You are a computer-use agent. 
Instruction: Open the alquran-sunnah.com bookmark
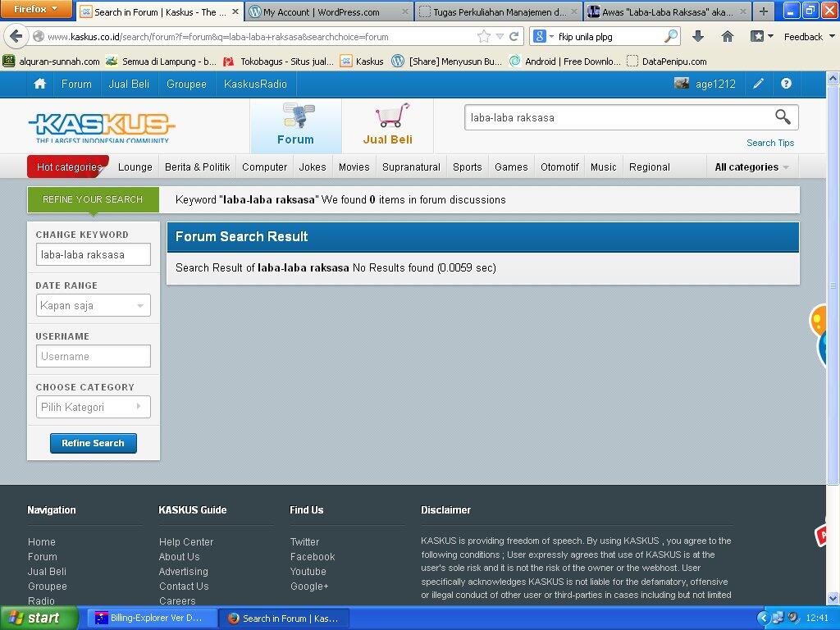pyautogui.click(x=52, y=61)
